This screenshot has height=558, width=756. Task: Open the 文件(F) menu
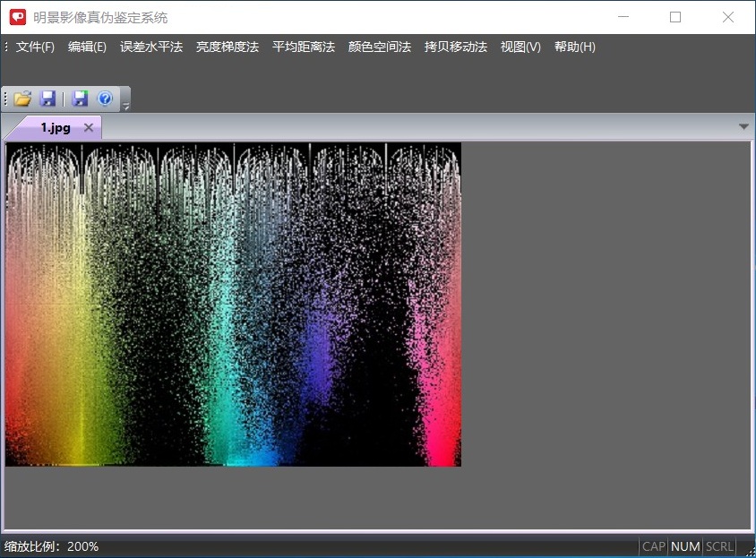click(x=35, y=47)
